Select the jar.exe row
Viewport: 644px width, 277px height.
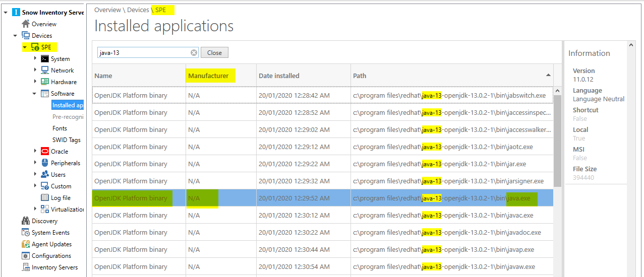coord(323,164)
